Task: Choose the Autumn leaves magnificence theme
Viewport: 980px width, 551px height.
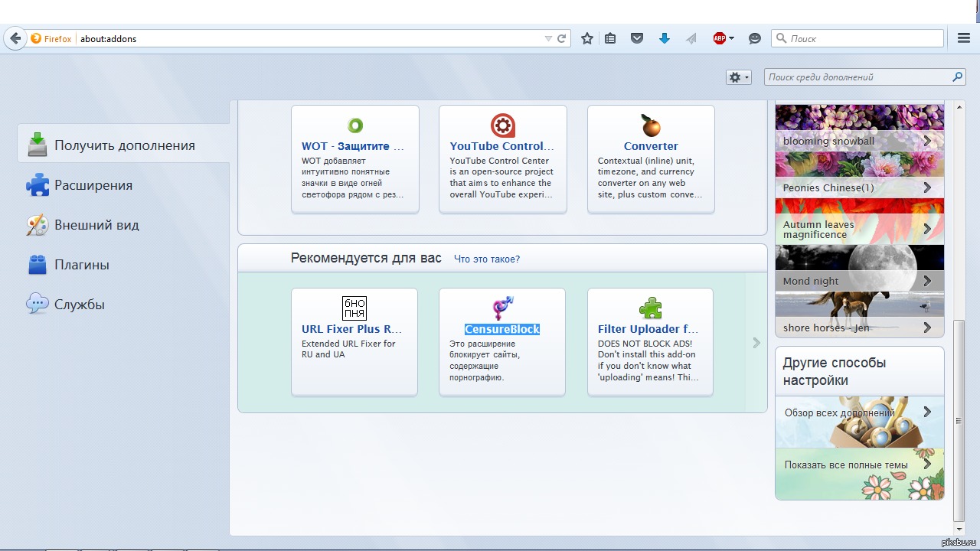Action: tap(859, 222)
